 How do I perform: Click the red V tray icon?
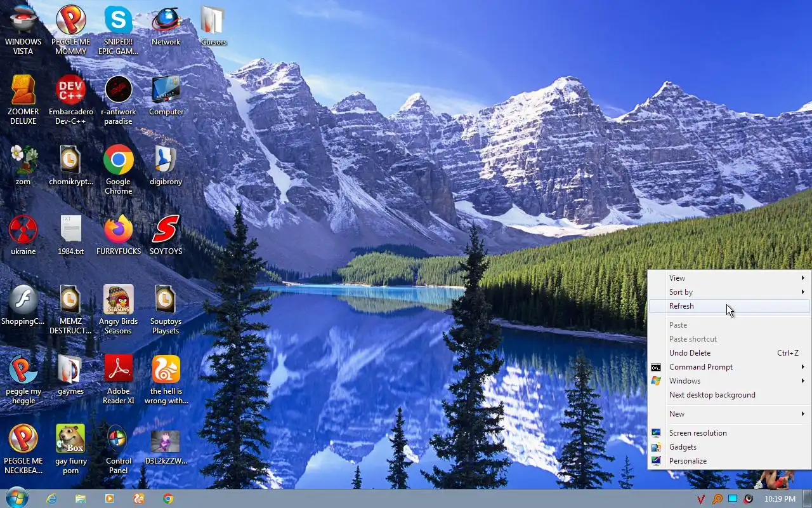[x=701, y=499]
